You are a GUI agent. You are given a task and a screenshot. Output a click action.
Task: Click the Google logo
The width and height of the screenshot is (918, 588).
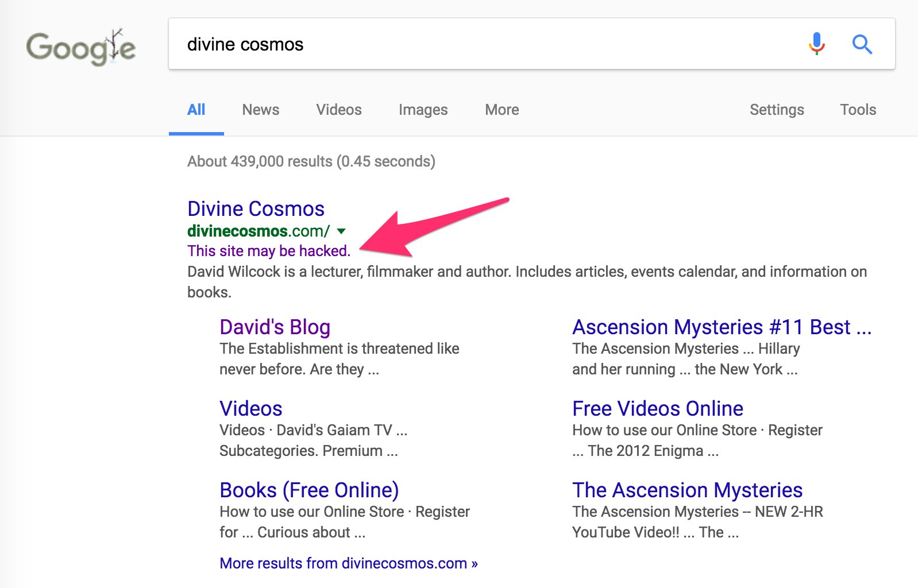(81, 47)
